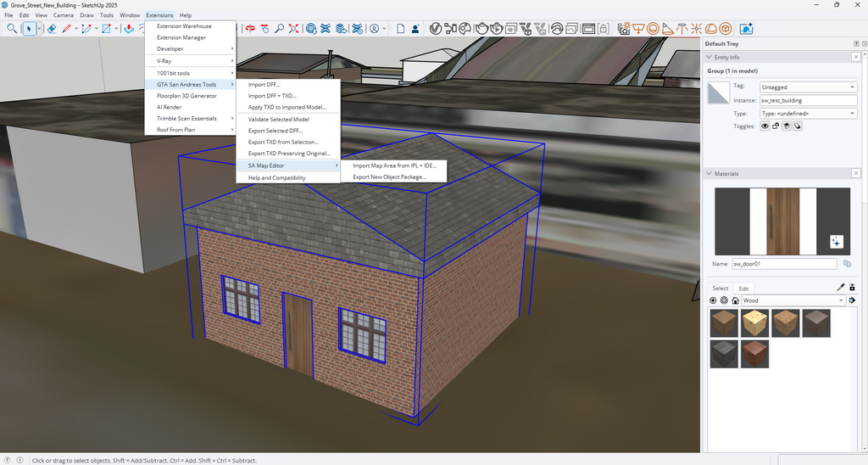Select the light yellow wood swatch
The width and height of the screenshot is (868, 465).
(x=754, y=323)
